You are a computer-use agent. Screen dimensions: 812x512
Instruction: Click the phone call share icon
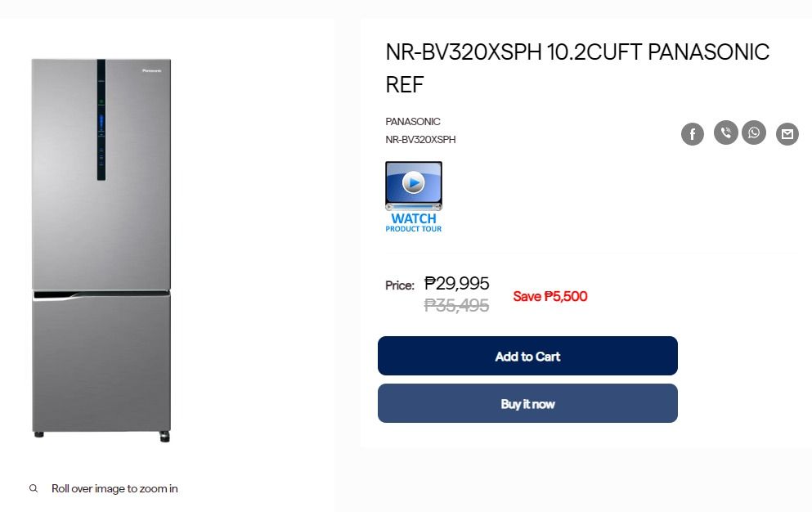click(x=725, y=132)
